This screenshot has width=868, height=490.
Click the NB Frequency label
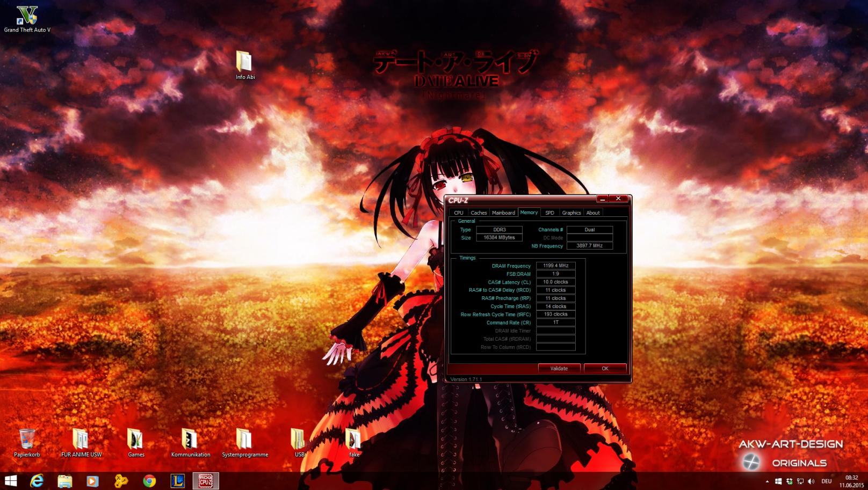click(x=547, y=246)
